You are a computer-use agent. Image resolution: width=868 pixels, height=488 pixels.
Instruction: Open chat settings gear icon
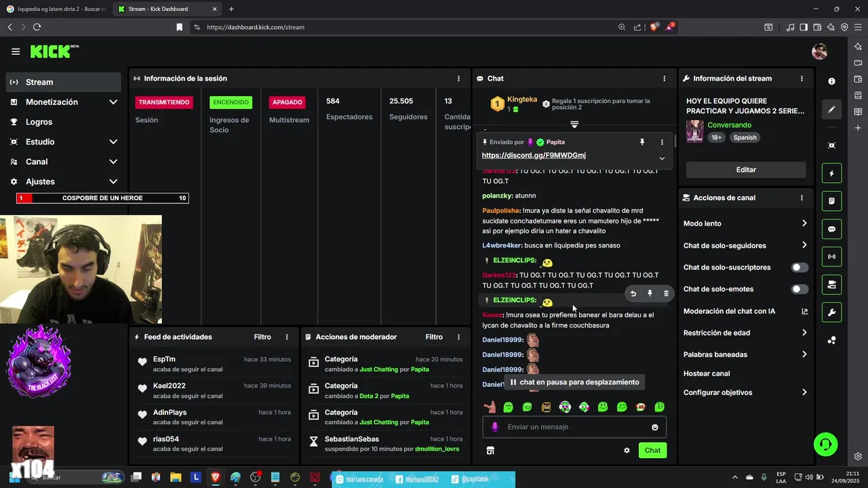coord(627,450)
